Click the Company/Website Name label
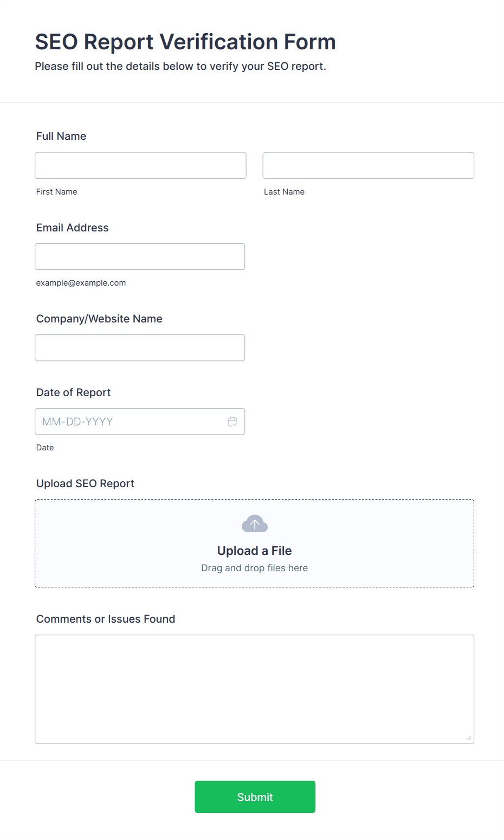The width and height of the screenshot is (504, 840). [x=99, y=319]
